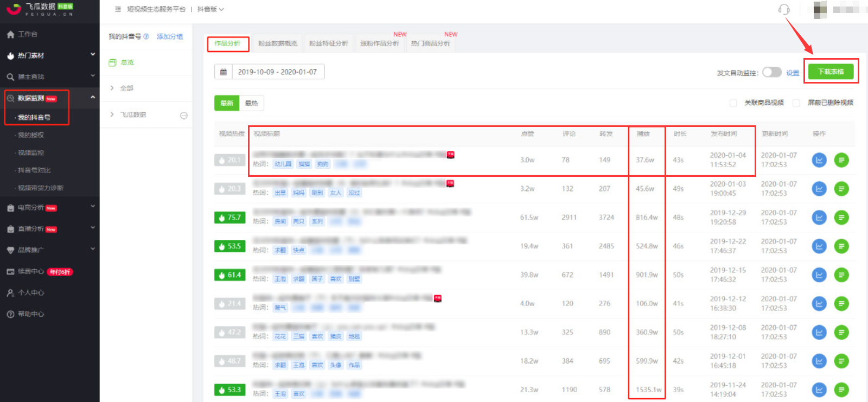Screen dimensions: 868x402
Task: Collapse sidebar with the top menu icon
Action: pos(118,9)
